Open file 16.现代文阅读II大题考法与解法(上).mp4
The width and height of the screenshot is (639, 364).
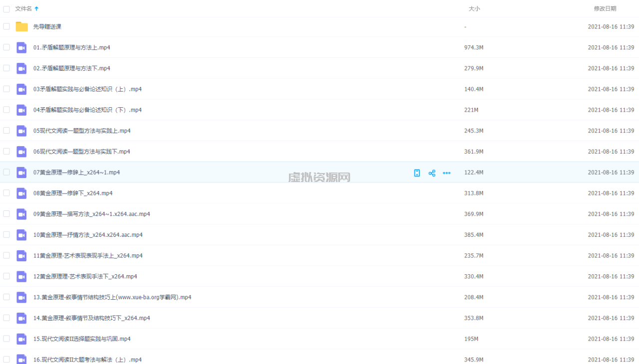87,360
